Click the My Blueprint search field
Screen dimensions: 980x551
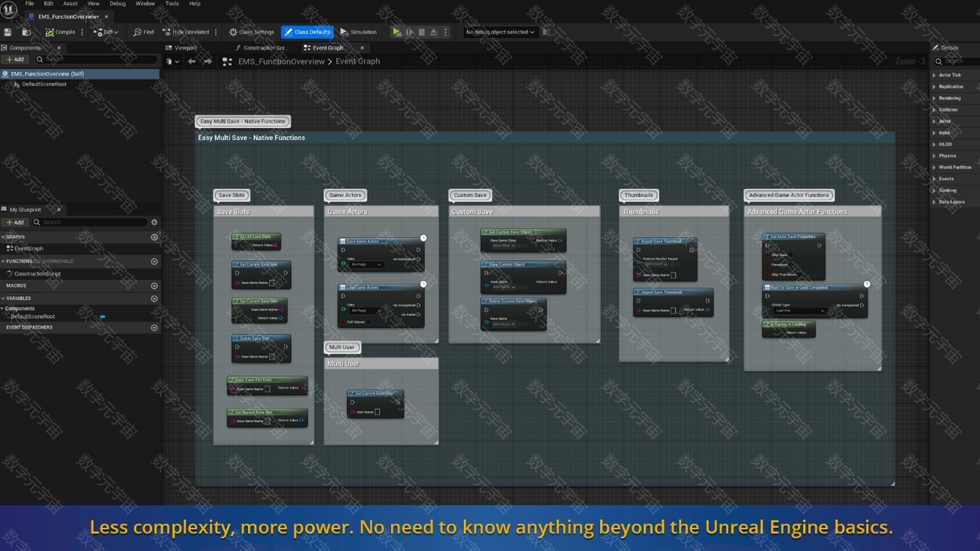point(90,222)
